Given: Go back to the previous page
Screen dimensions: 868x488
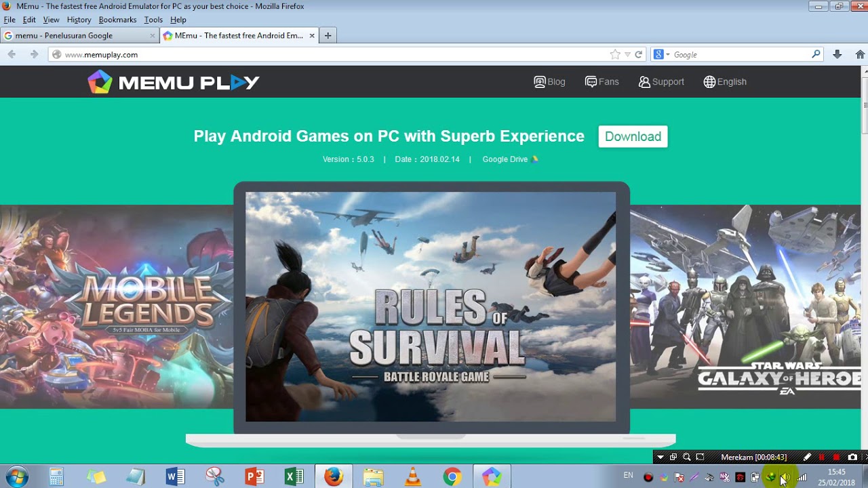Looking at the screenshot, I should [12, 54].
